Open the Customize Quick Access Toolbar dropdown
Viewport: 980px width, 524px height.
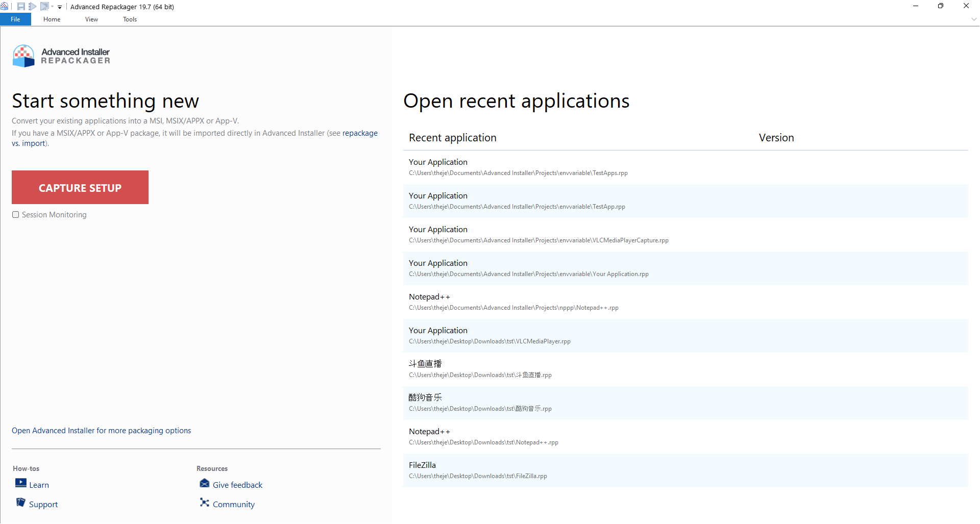point(60,7)
